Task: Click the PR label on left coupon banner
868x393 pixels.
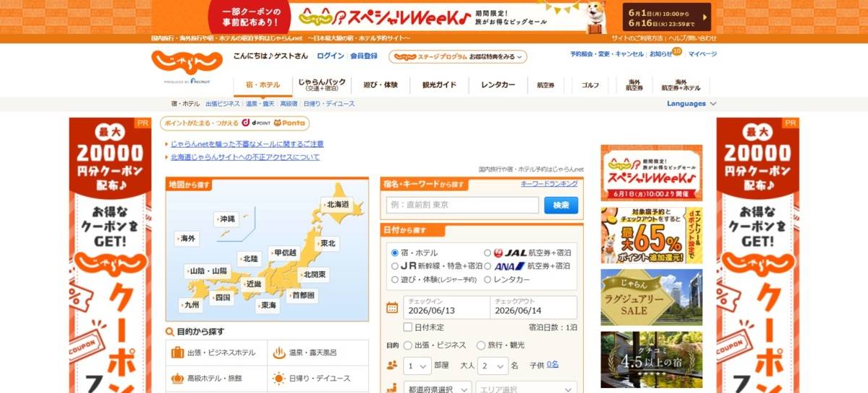Action: coord(142,124)
